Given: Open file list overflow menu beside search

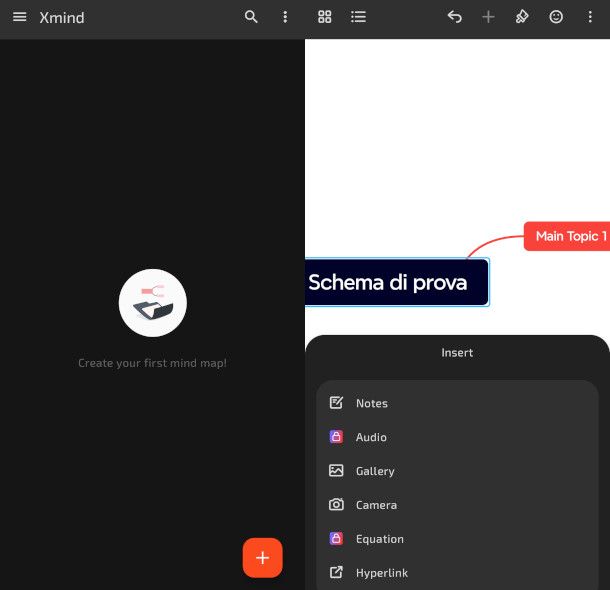Looking at the screenshot, I should coord(285,17).
